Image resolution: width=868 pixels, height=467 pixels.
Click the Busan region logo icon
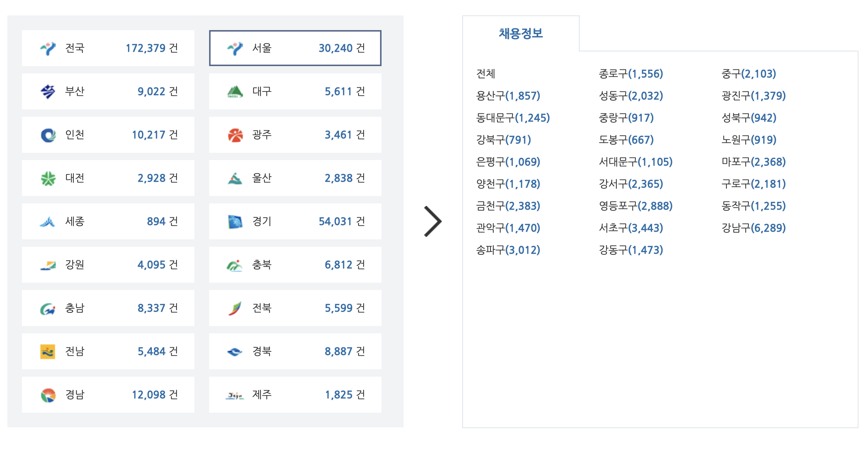tap(48, 91)
